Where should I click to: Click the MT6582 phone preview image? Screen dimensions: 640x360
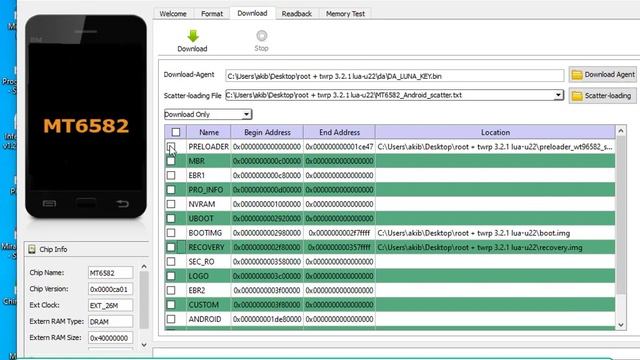pos(86,116)
